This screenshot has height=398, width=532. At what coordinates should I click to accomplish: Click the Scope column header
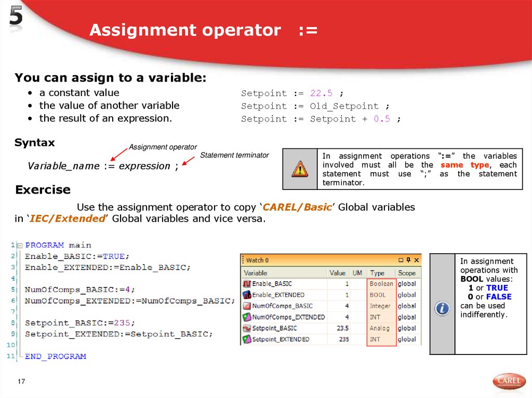tap(406, 272)
